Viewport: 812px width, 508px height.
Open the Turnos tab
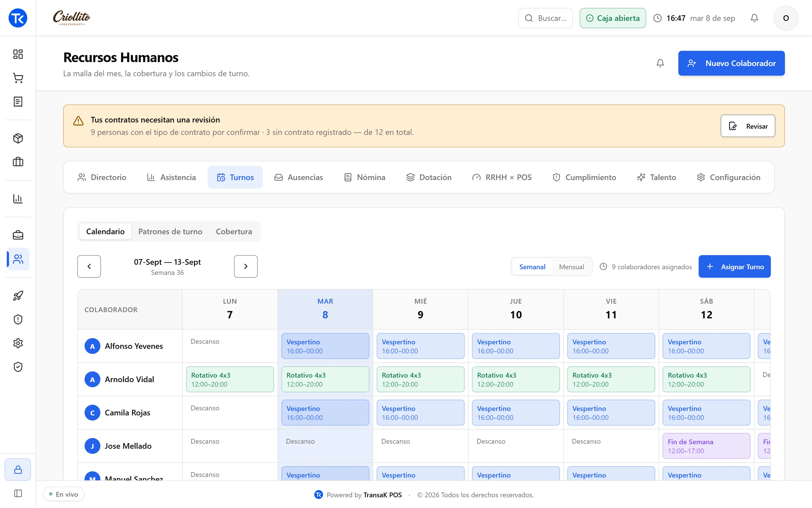[235, 177]
